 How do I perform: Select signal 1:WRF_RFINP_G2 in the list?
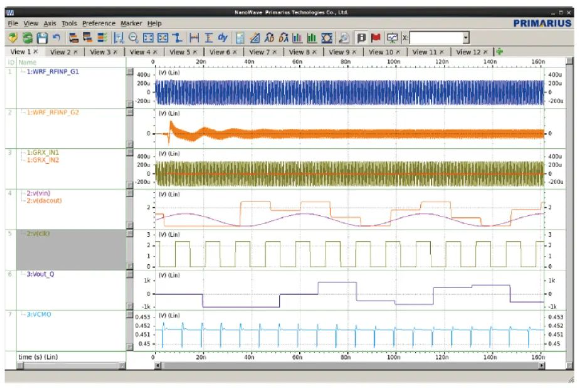coord(53,112)
